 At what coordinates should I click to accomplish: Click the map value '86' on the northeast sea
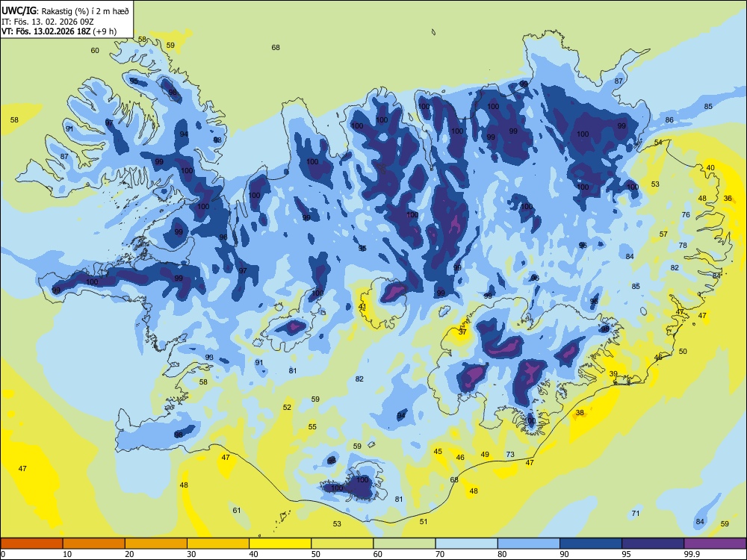coord(669,120)
